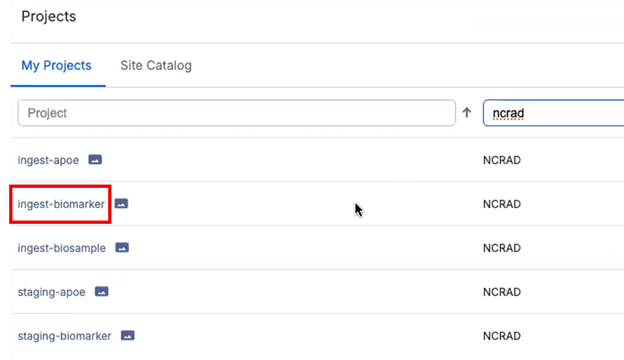Click the image icon beside staging-apoe

pos(101,292)
